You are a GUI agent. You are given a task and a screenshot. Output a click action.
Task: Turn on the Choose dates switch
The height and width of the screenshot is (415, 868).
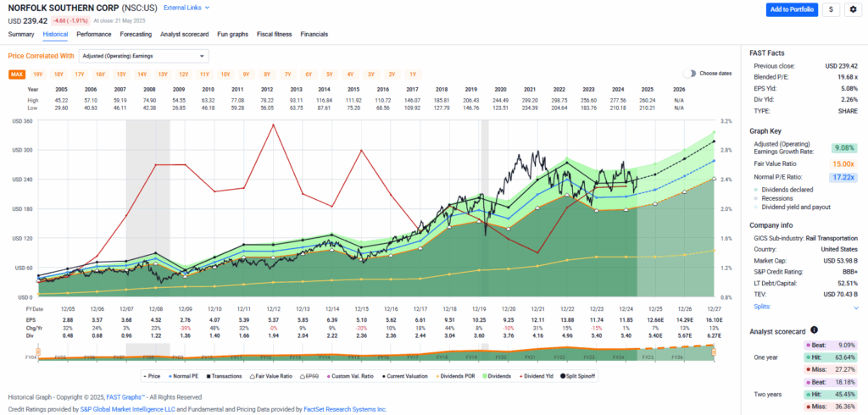(x=689, y=73)
